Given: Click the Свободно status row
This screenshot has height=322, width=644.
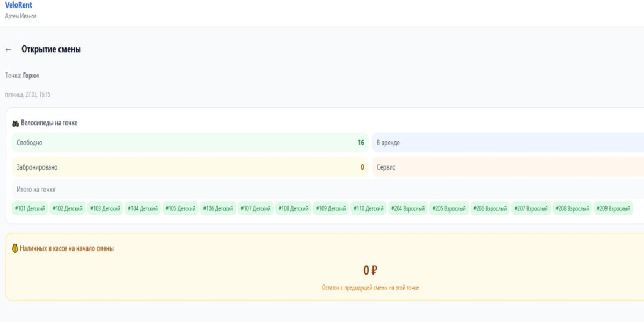Looking at the screenshot, I should [x=190, y=143].
